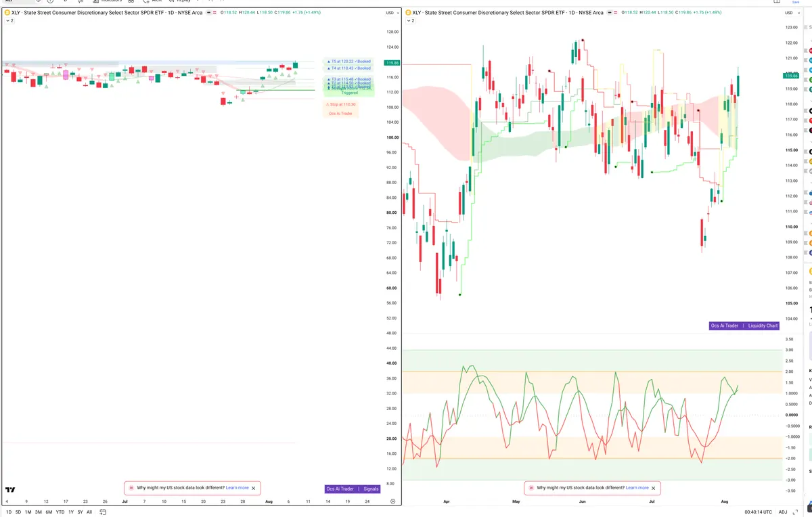This screenshot has height=517, width=812.
Task: Expand the indicator legend in right chart
Action: point(411,21)
